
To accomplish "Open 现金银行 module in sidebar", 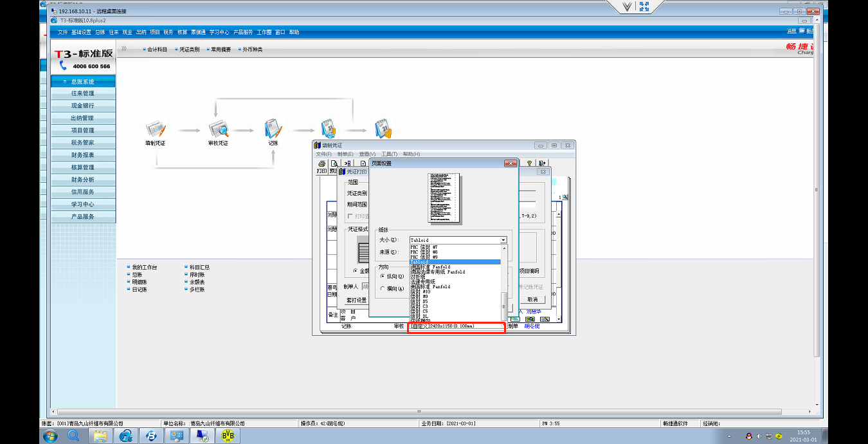I will (84, 106).
